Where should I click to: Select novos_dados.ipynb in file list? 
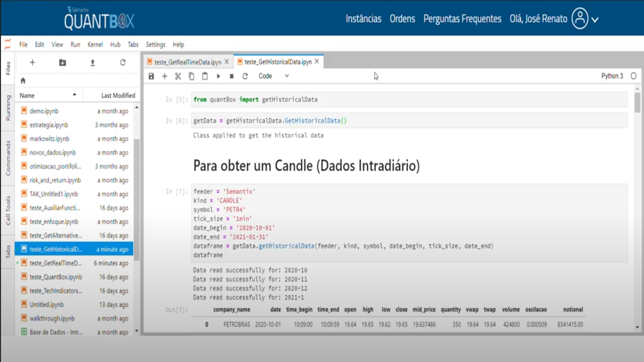pos(74,152)
